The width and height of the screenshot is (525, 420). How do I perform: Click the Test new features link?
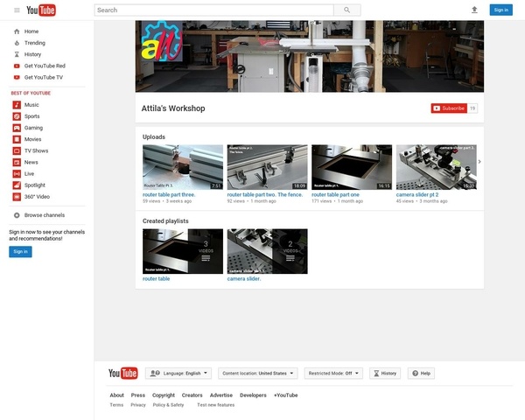(x=215, y=405)
